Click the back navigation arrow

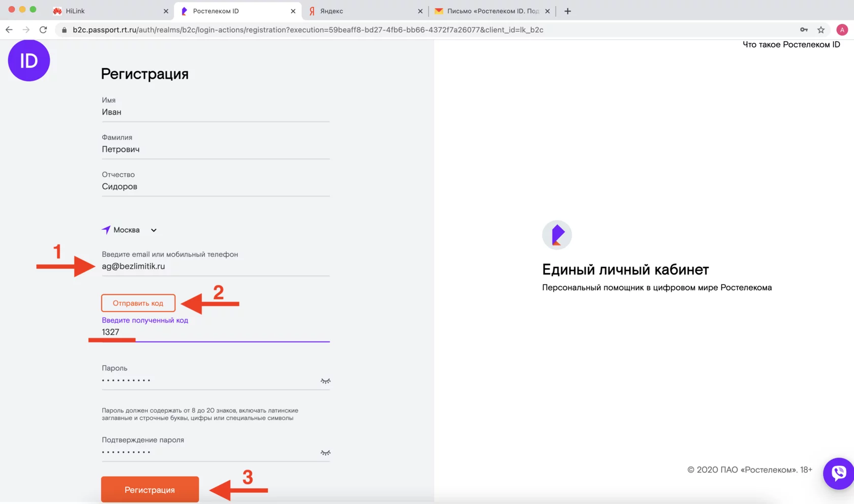click(x=9, y=29)
